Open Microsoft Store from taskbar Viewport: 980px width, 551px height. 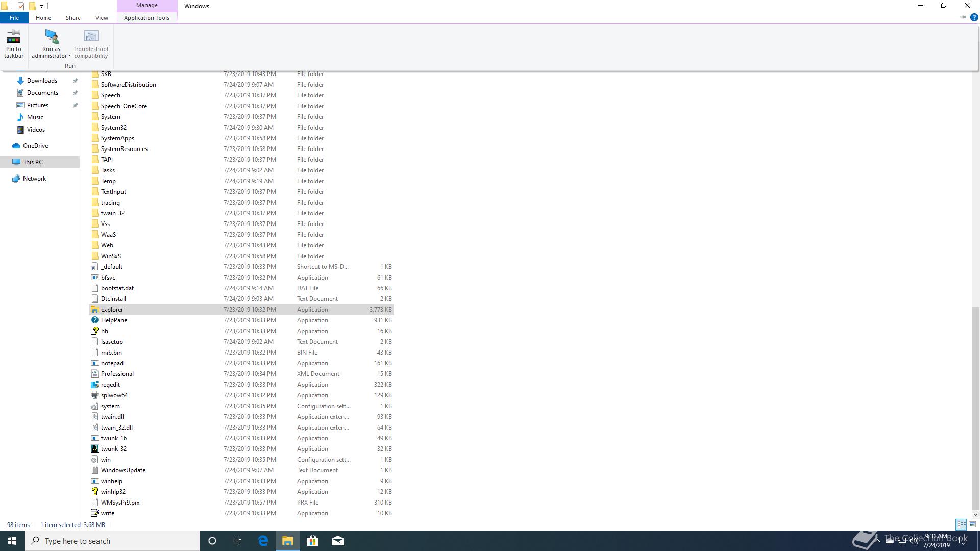[x=312, y=541]
